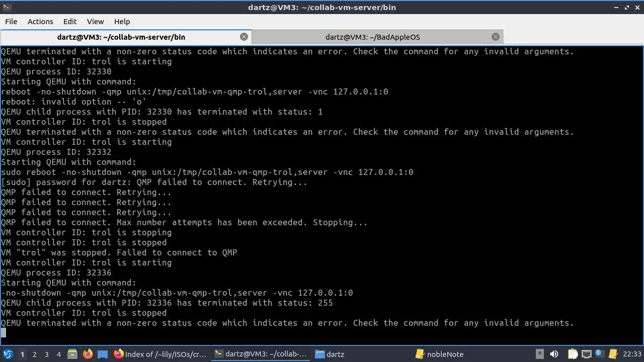This screenshot has width=644, height=362.
Task: Open the clipboard manager tray icon
Action: tap(573, 354)
